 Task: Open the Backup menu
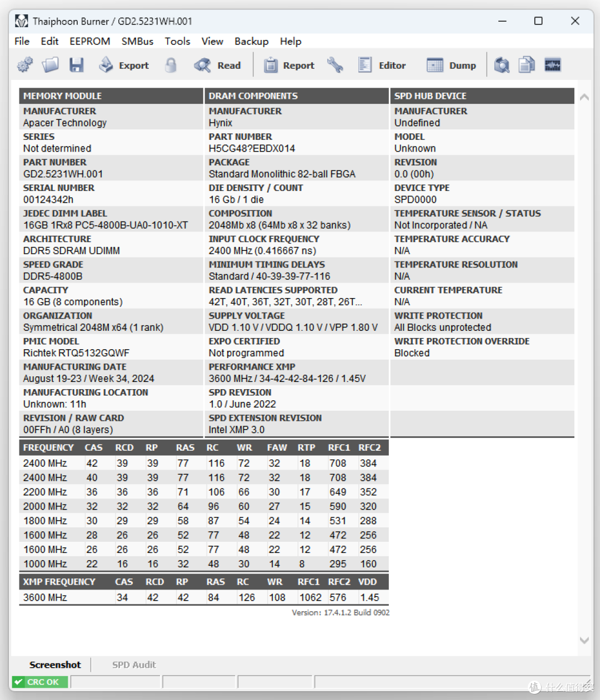point(251,41)
